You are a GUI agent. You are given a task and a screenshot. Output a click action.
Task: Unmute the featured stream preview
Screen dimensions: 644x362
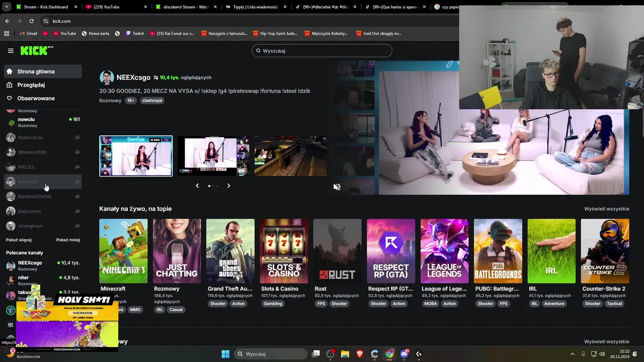(x=337, y=187)
